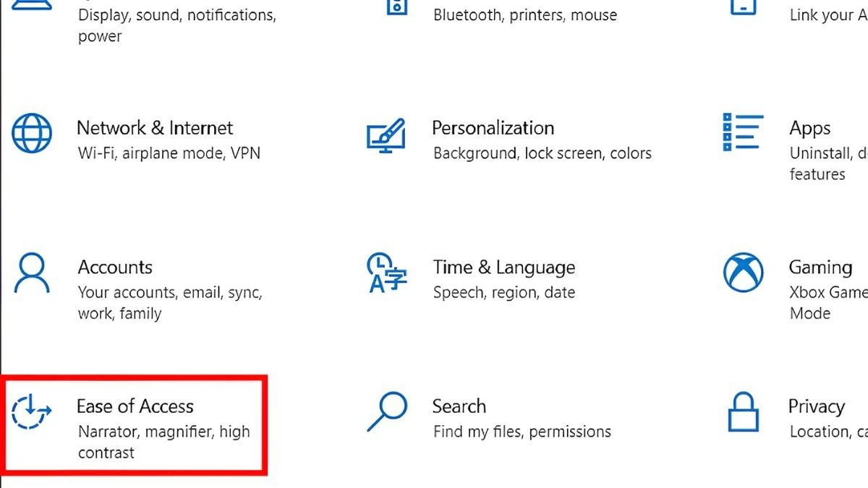Open Accounts settings
The image size is (868, 488).
pos(114,267)
